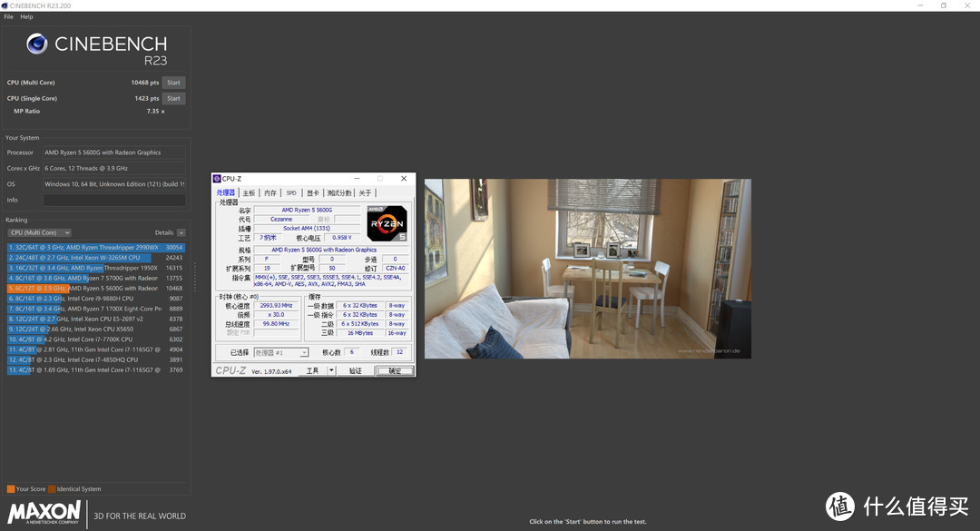Click the 确定 button in CPU-Z
The height and width of the screenshot is (531, 980).
(x=395, y=371)
